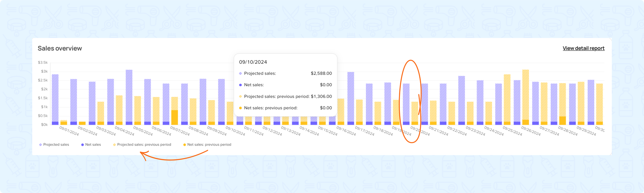The height and width of the screenshot is (193, 644).
Task: Select the solid yellow bar on 09/07/2024
Action: tap(175, 117)
